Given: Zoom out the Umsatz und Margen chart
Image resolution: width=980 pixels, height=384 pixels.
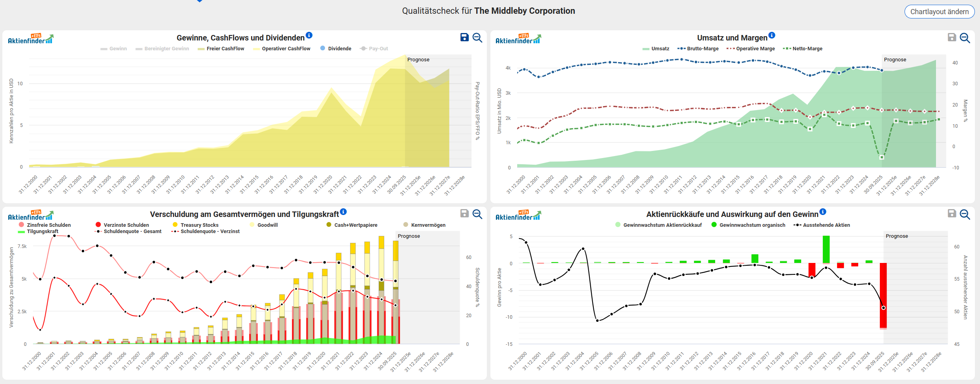Looking at the screenshot, I should (x=965, y=38).
